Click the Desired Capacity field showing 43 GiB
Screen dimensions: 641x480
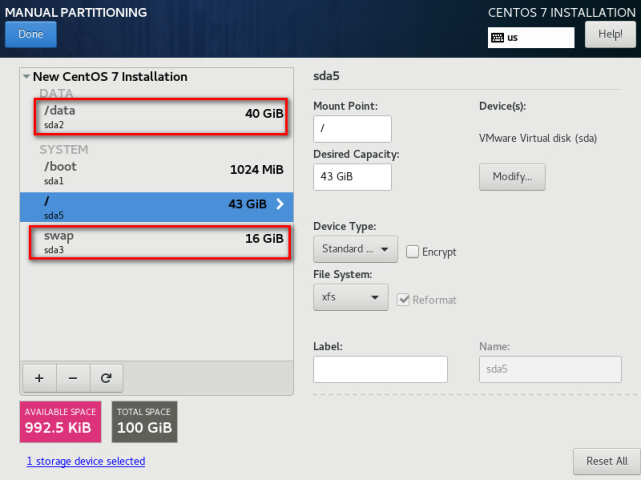[x=352, y=177]
